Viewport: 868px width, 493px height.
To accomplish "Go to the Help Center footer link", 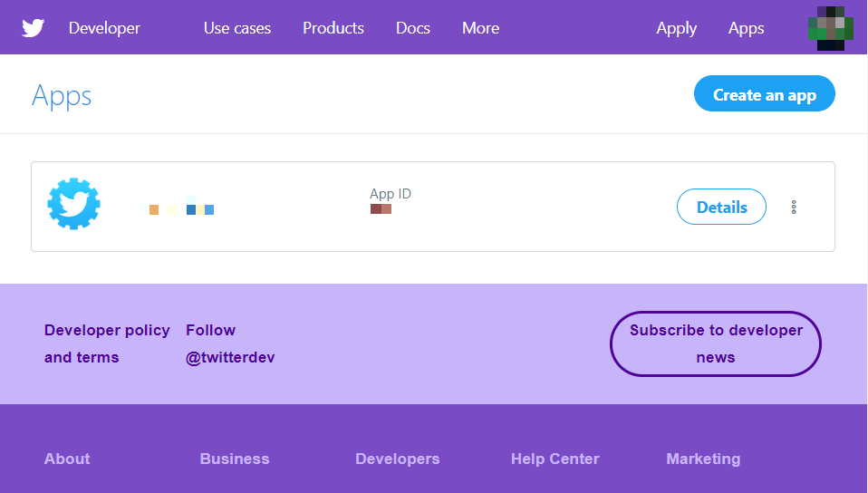I will pyautogui.click(x=555, y=459).
